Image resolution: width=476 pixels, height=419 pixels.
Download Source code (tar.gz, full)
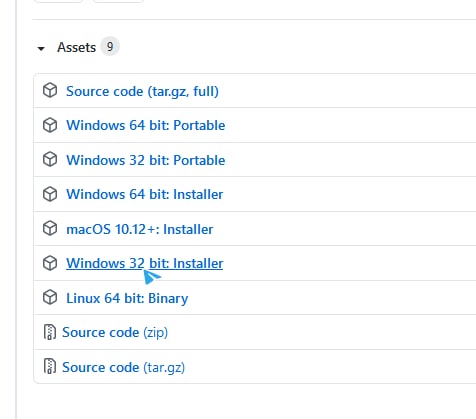(142, 91)
